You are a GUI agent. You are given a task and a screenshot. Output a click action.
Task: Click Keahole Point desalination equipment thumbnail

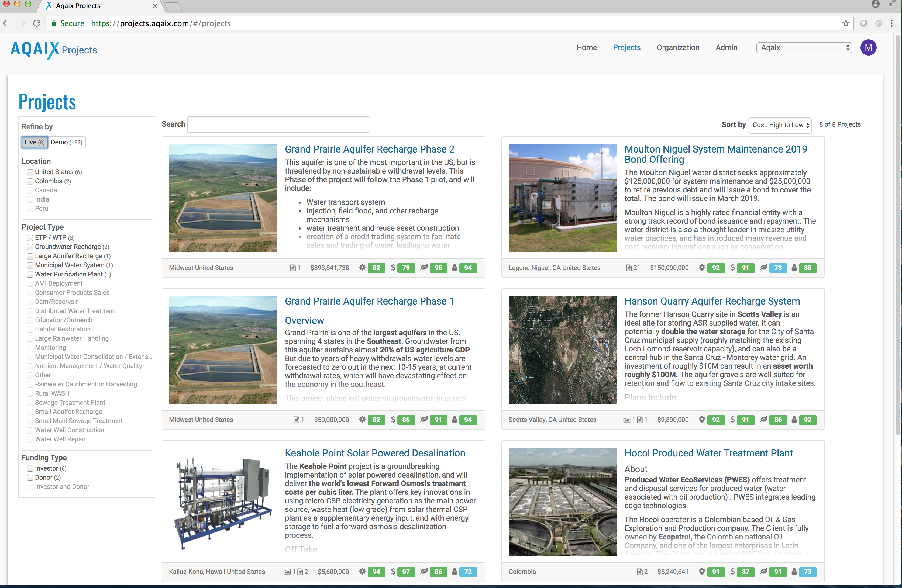coord(223,501)
